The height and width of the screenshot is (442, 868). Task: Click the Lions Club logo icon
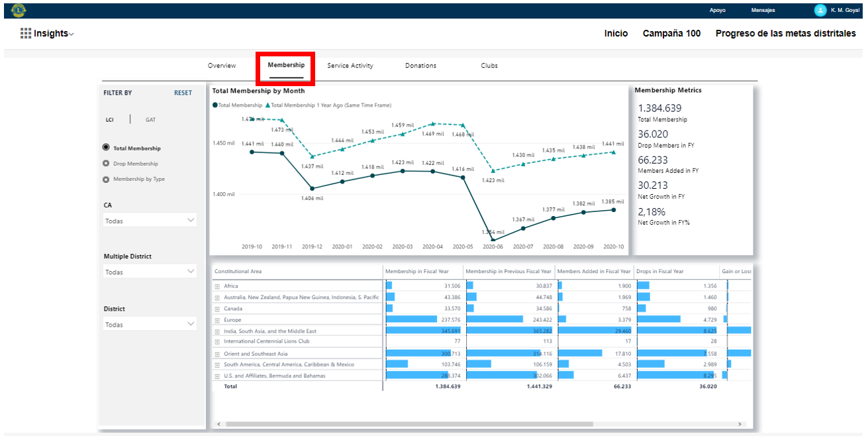tap(19, 10)
